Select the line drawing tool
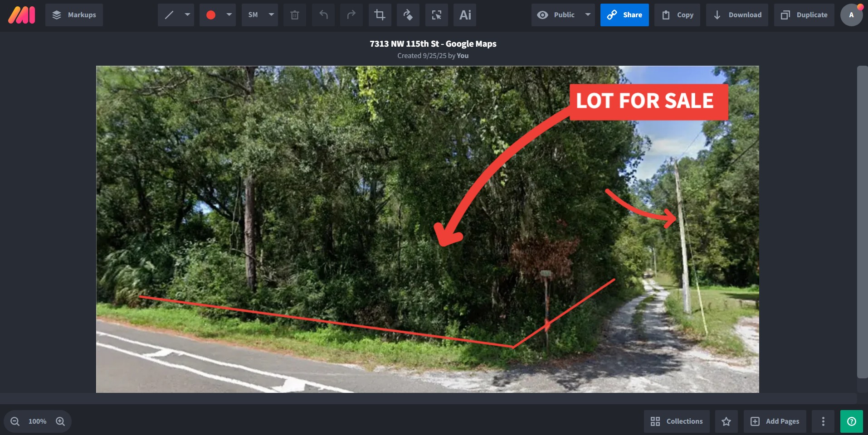 click(x=169, y=15)
